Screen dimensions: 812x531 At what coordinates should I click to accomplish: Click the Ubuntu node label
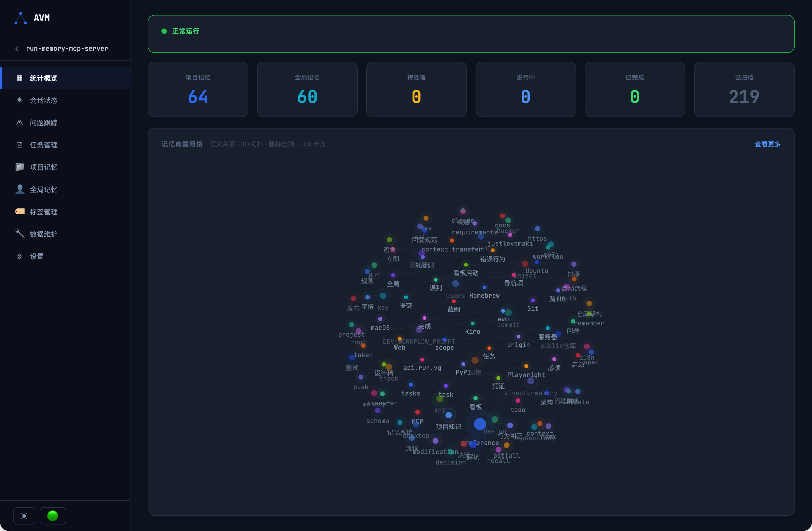tap(537, 271)
